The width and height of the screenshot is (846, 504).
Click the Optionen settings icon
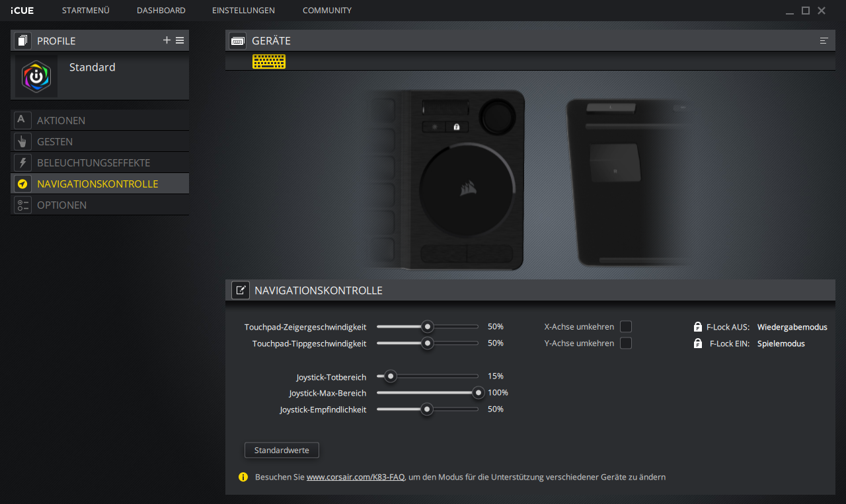pos(22,205)
